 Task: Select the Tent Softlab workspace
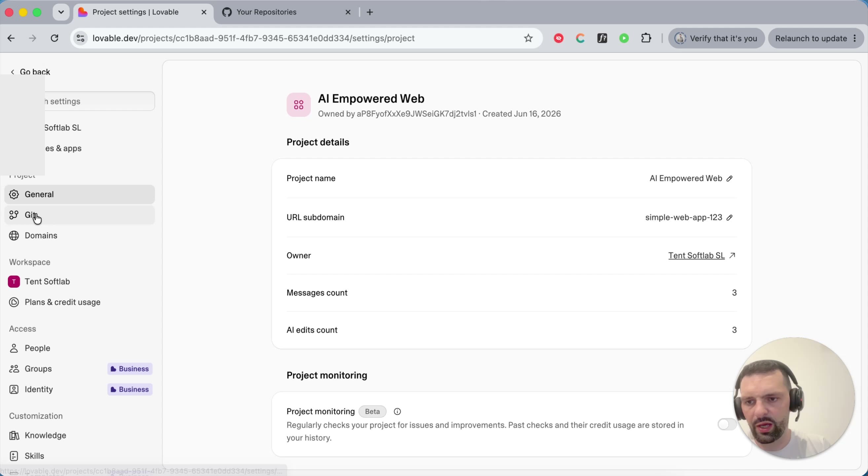(x=80, y=282)
